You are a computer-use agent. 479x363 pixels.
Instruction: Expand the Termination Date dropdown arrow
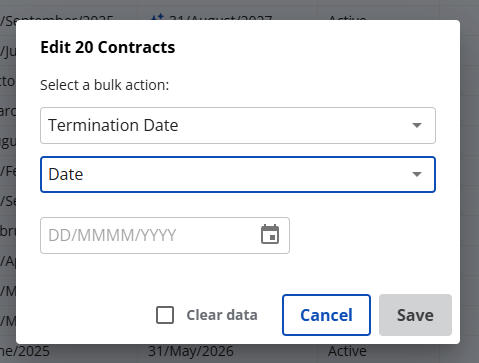tap(417, 125)
